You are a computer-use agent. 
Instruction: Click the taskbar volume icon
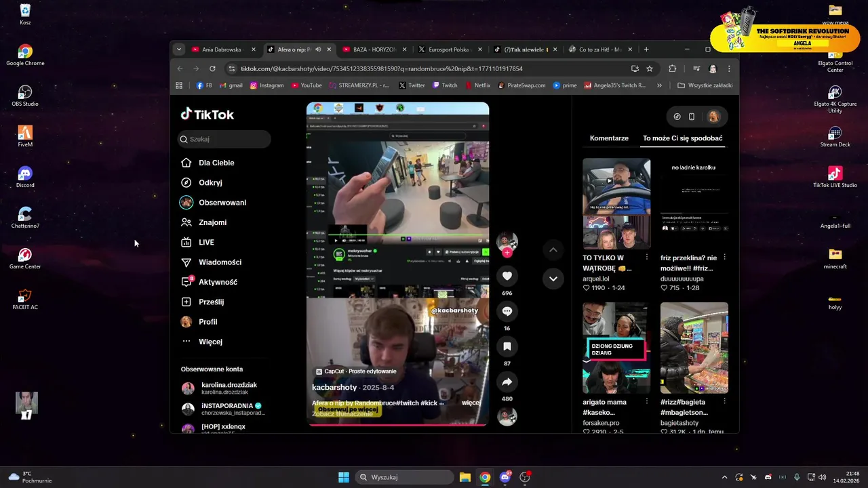[x=822, y=477]
